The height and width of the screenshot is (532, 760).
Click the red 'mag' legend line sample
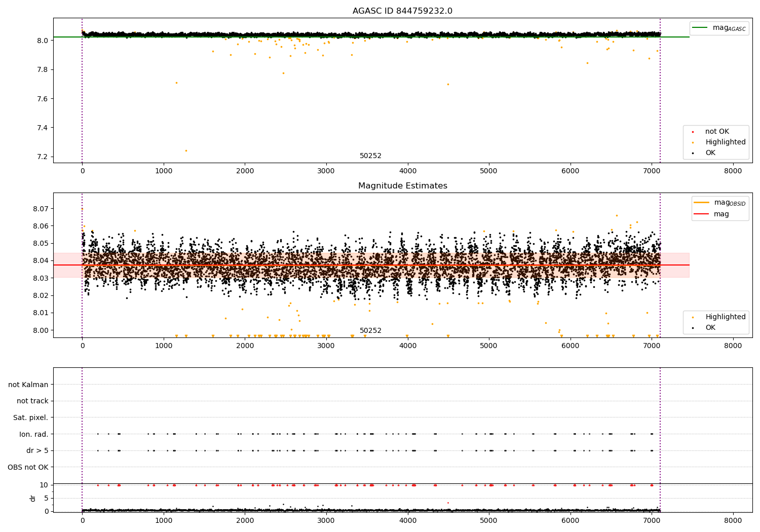click(701, 214)
